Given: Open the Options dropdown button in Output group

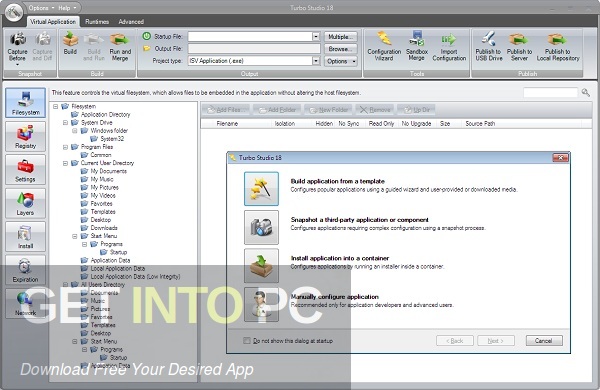Looking at the screenshot, I should coord(341,61).
